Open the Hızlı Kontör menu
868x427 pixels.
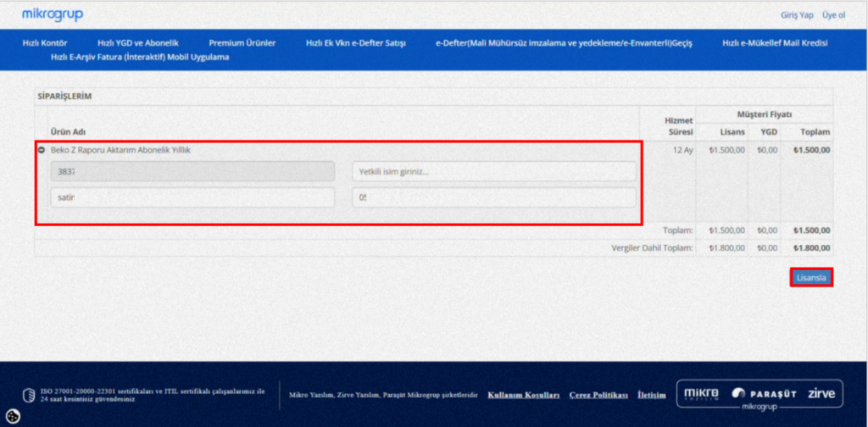click(45, 43)
